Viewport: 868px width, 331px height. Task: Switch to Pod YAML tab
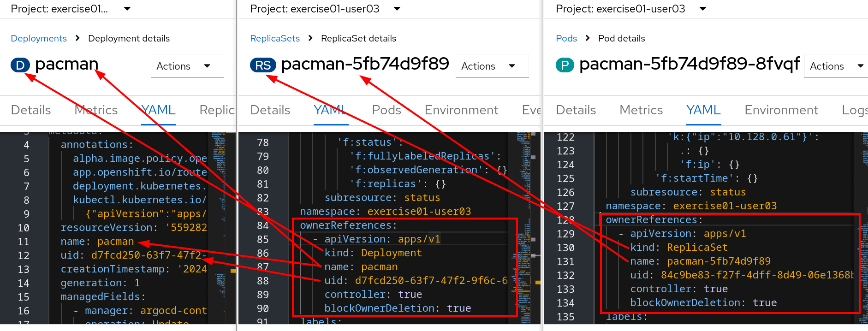coord(703,110)
